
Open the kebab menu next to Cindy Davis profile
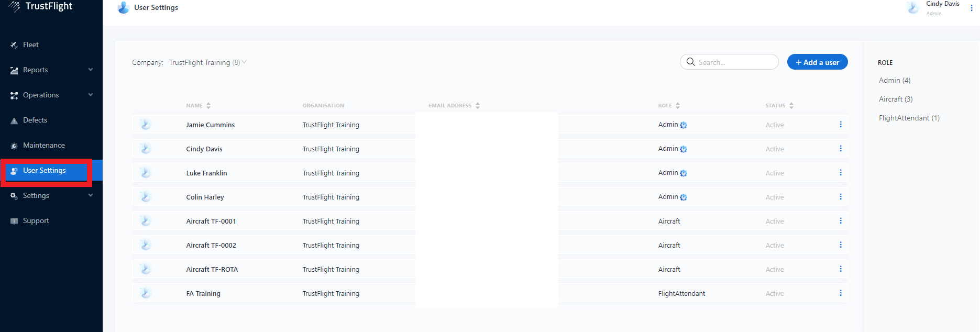point(971,8)
